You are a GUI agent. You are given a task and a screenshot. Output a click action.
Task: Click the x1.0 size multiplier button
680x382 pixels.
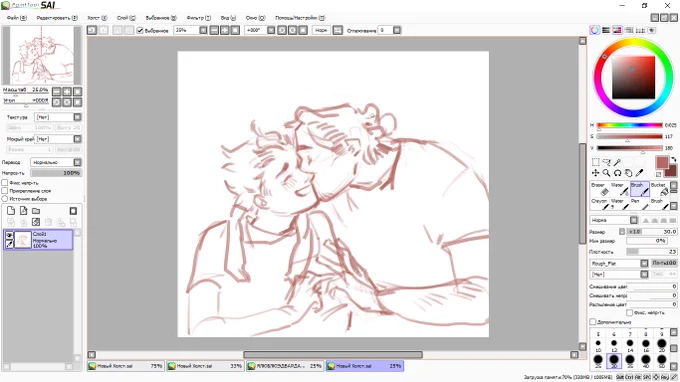click(x=634, y=232)
